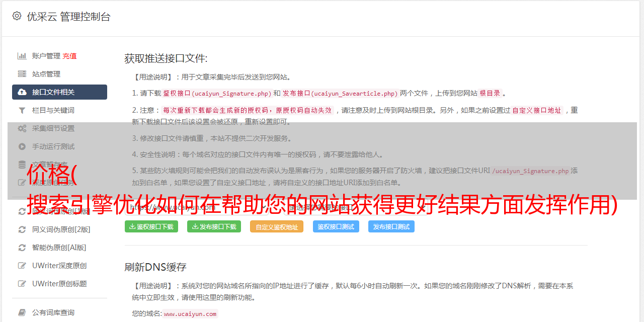Viewport: 644px width, 322px height.
Task: Open the 智能伪原创[AI版] sidebar item
Action: coord(59,248)
